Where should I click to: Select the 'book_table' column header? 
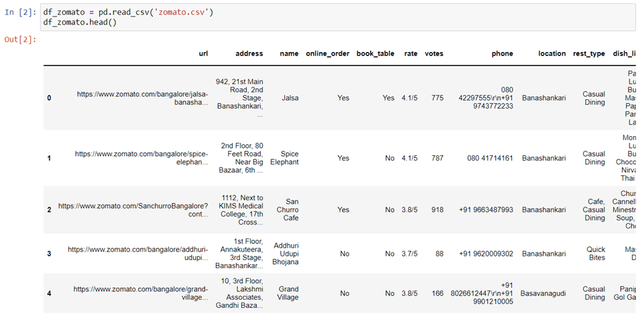(375, 53)
